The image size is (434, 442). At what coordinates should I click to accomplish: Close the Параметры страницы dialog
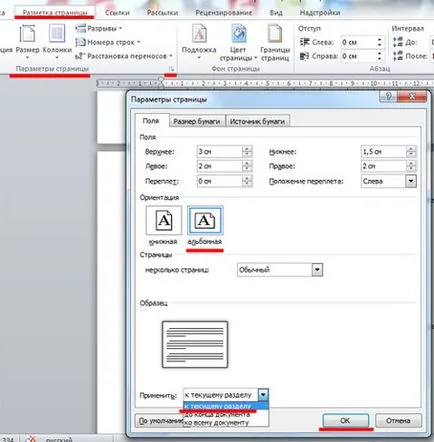[412, 97]
